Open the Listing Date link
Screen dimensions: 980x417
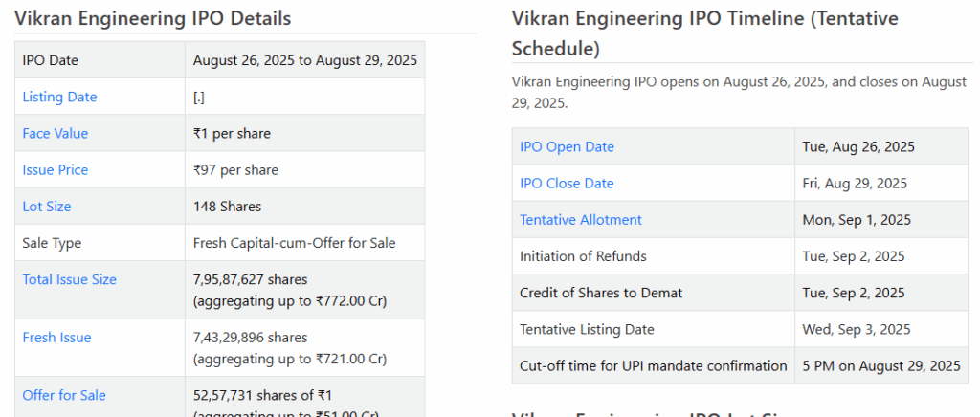coord(59,97)
